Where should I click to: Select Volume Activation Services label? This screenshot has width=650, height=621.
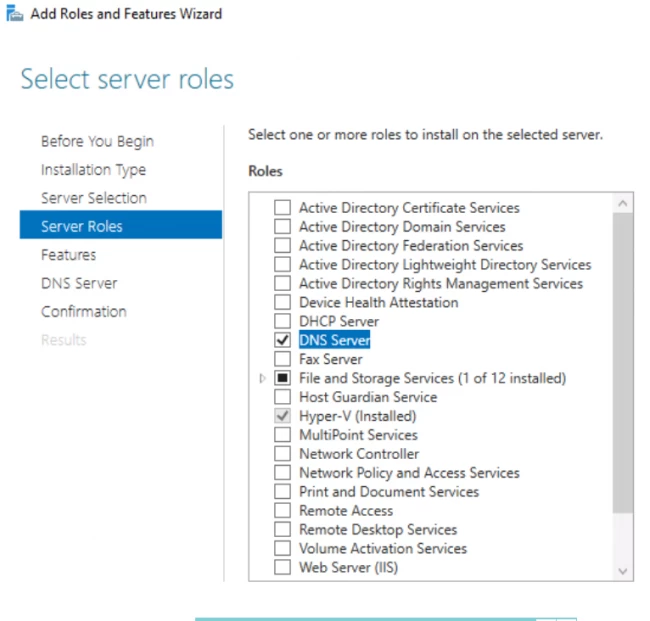click(383, 548)
